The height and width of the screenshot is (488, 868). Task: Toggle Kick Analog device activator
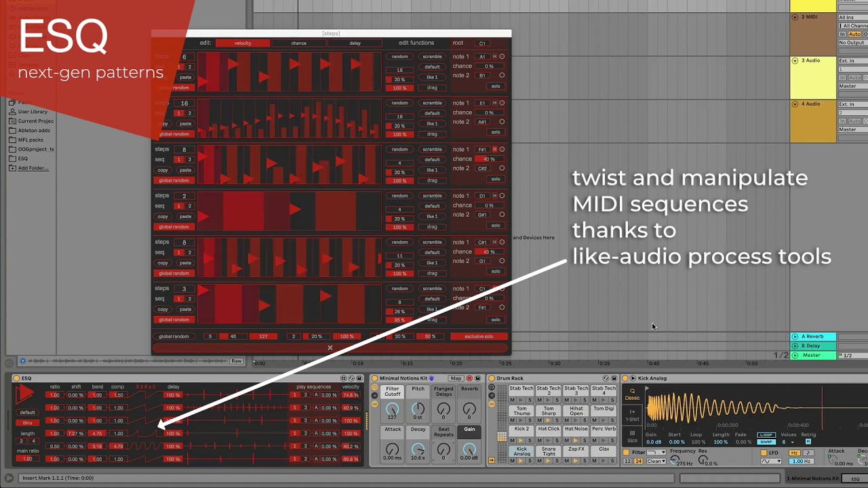(625, 378)
